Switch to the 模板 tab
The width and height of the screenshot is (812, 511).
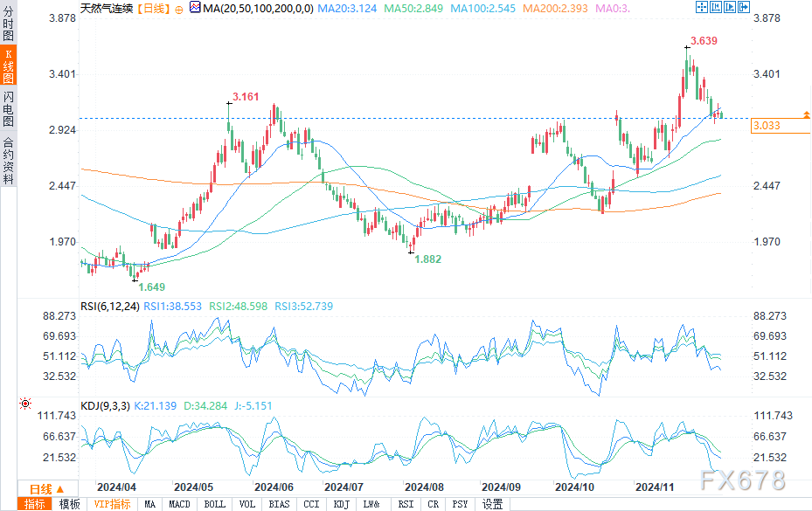pos(70,504)
